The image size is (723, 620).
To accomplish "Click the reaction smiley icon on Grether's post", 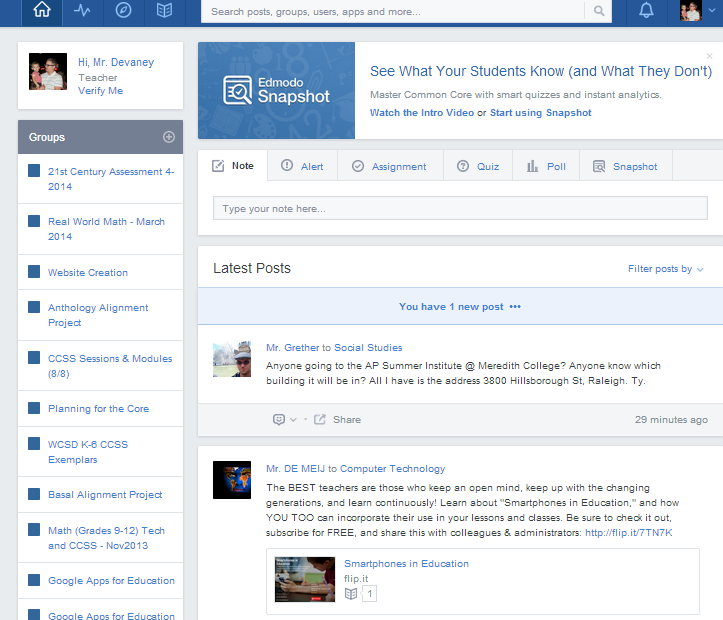I will pyautogui.click(x=279, y=419).
